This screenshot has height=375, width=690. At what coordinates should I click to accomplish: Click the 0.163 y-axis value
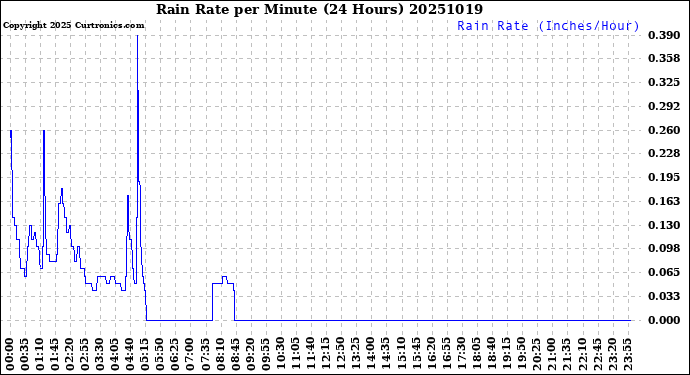coord(664,201)
